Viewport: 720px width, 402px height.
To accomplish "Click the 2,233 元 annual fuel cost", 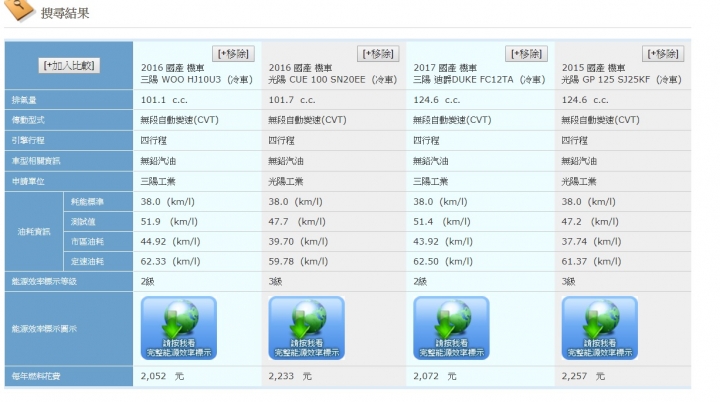I will pos(290,376).
